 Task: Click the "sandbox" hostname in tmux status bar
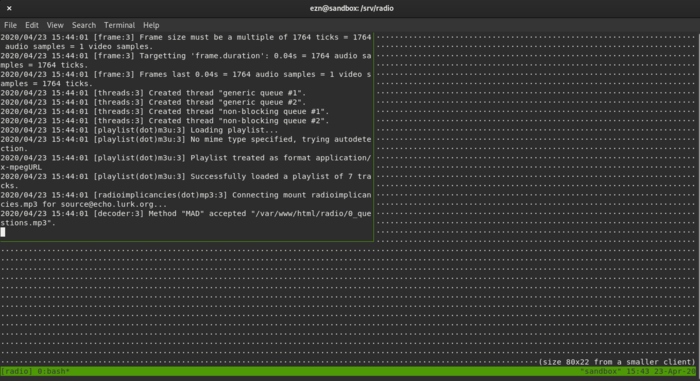click(x=600, y=371)
